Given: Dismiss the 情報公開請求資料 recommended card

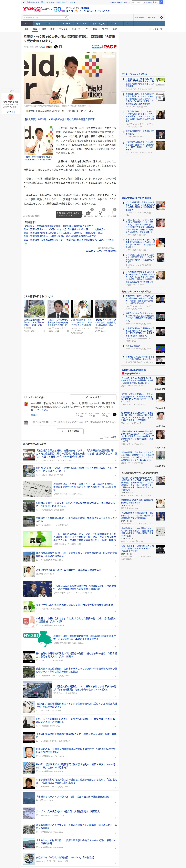Looking at the screenshot, I should pyautogui.click(x=44, y=331).
